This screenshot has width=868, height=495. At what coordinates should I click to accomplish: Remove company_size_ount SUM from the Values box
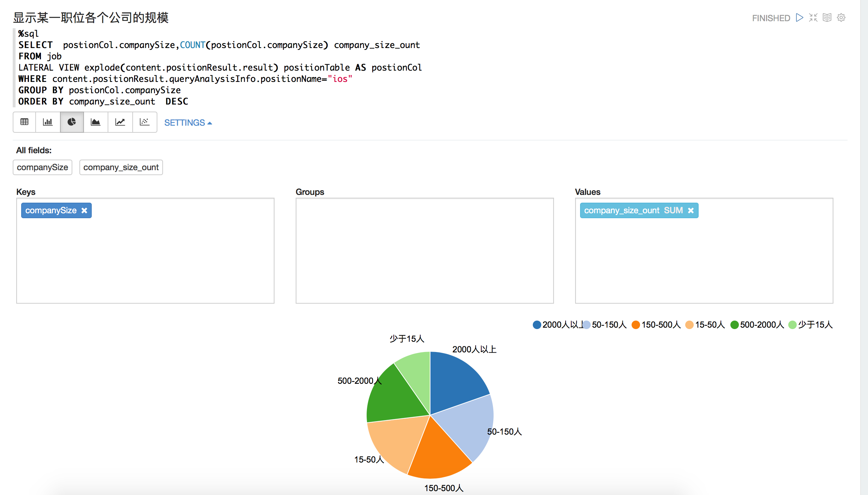tap(691, 210)
